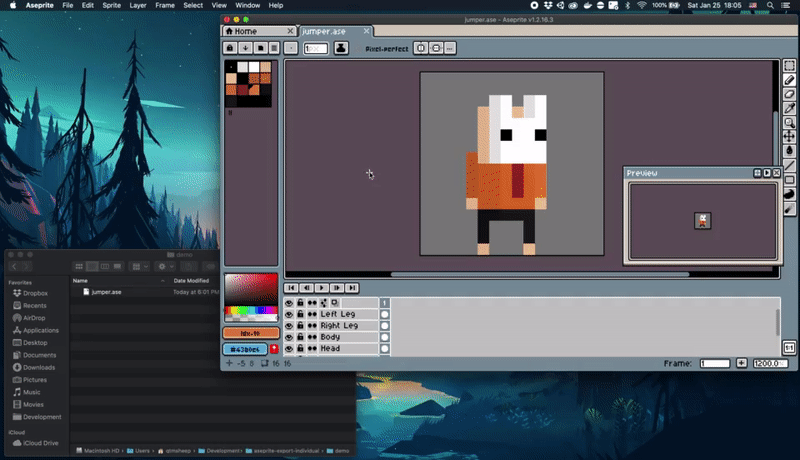Switch to the Home tab
The width and height of the screenshot is (800, 460).
tap(259, 31)
